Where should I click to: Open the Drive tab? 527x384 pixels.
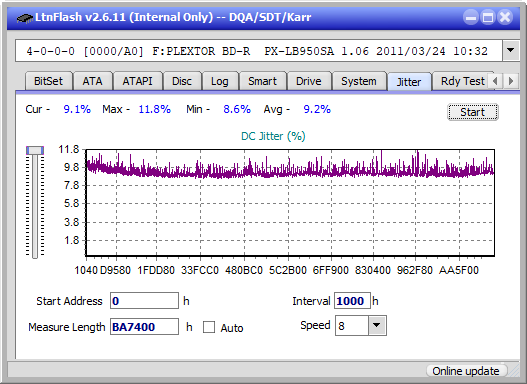pyautogui.click(x=309, y=81)
